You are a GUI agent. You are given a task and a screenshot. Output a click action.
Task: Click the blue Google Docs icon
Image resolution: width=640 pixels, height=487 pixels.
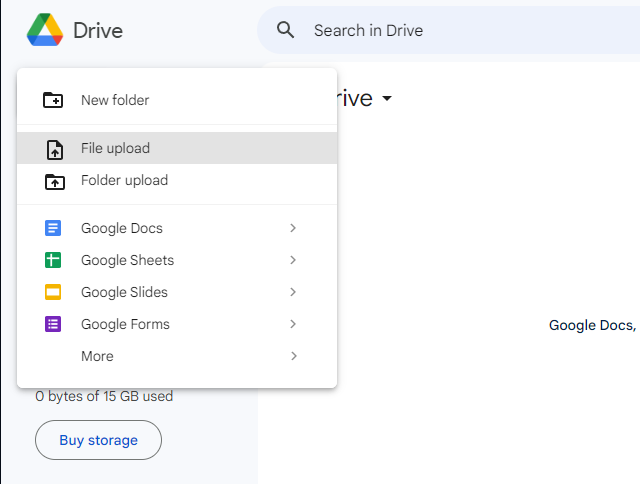(x=53, y=228)
